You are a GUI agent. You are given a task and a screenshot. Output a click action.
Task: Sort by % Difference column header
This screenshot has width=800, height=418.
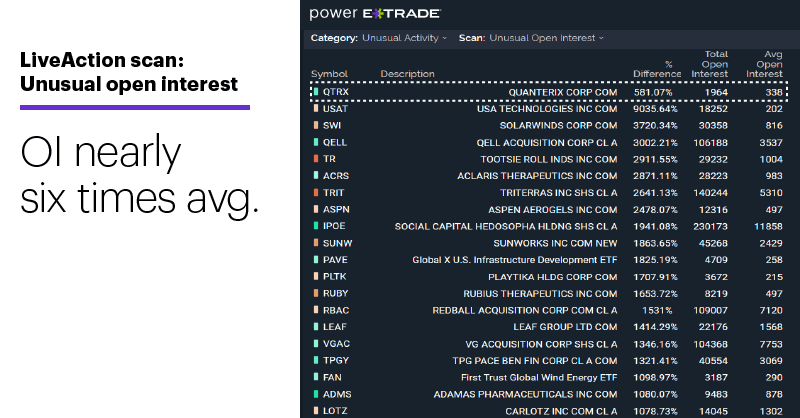coord(657,69)
